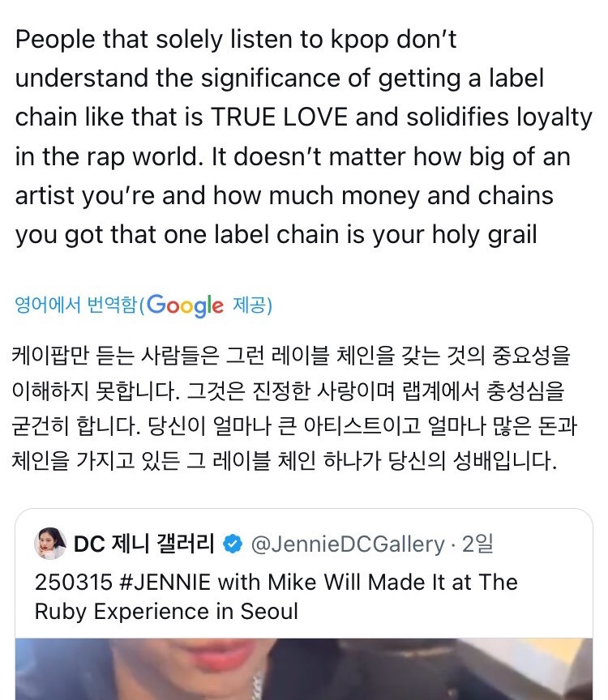The image size is (608, 700).
Task: Click the Google logo in translation credit
Action: coord(185,305)
